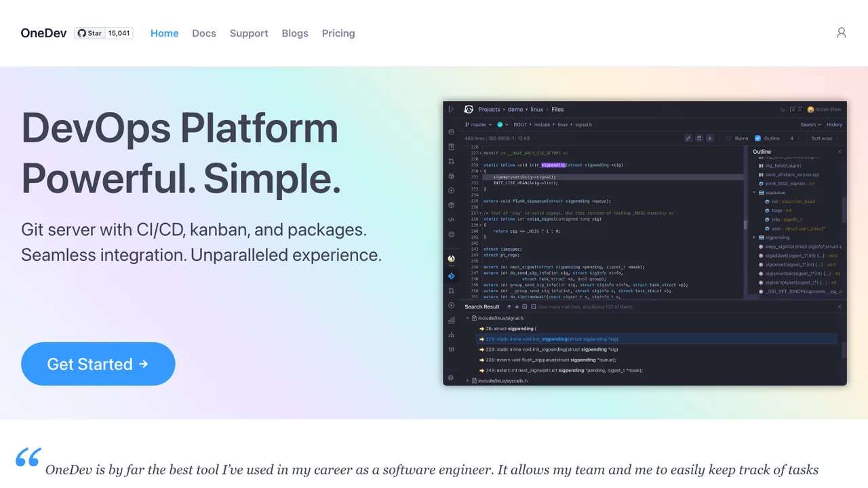
Task: Open the sliders settings icon in sidebar
Action: coord(452,350)
